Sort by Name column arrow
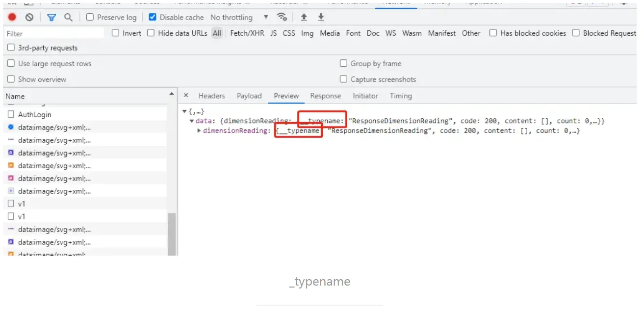Viewport: 644px width, 315px height. 172,94
